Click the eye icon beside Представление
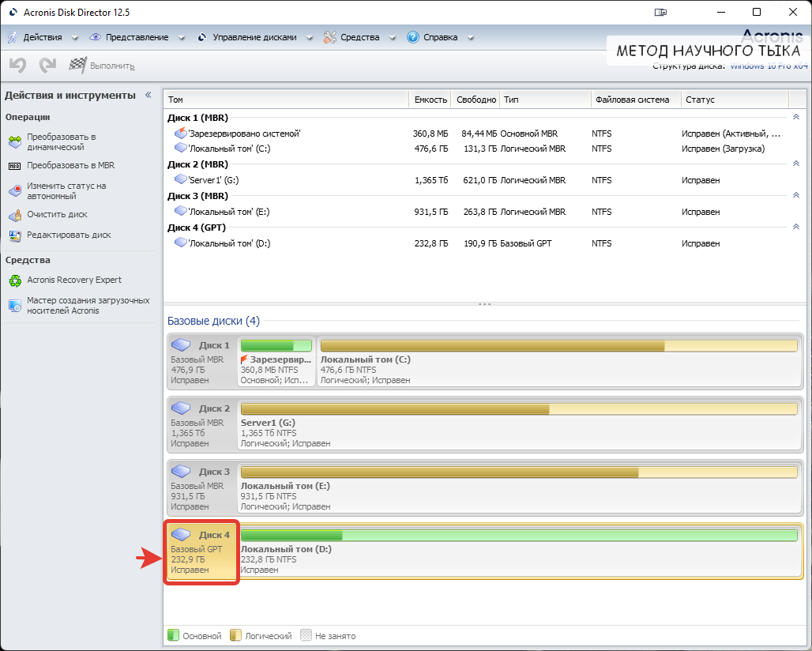812x651 pixels. coord(96,37)
